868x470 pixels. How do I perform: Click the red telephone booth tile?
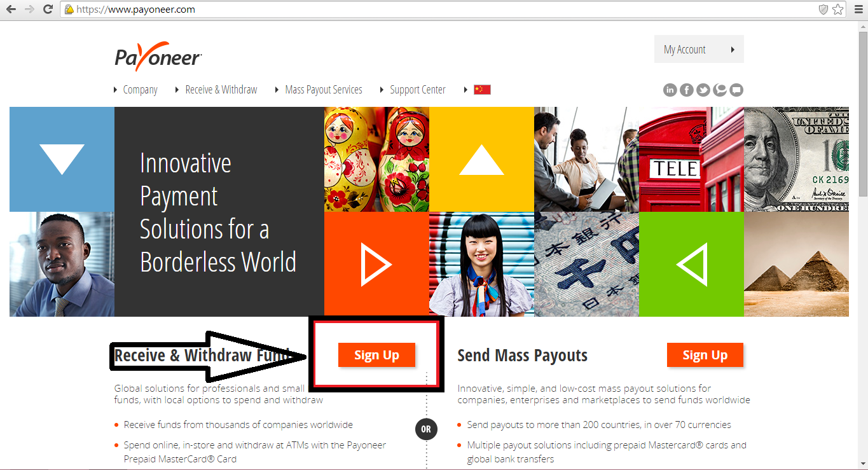691,159
